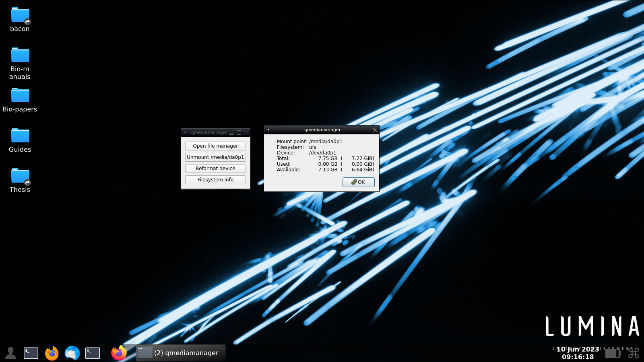Launch Thunderbird mail from the panel

pos(72,353)
